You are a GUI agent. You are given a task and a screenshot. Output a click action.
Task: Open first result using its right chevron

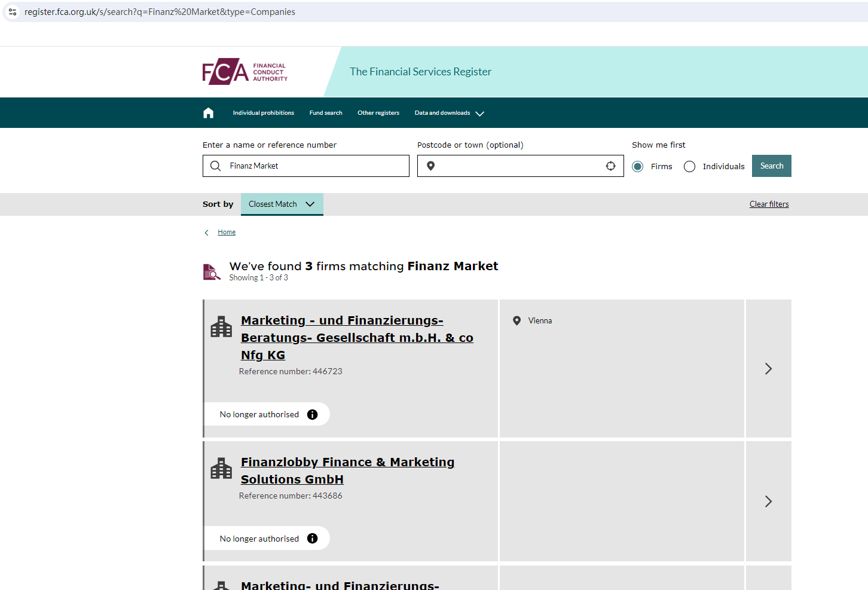point(768,369)
